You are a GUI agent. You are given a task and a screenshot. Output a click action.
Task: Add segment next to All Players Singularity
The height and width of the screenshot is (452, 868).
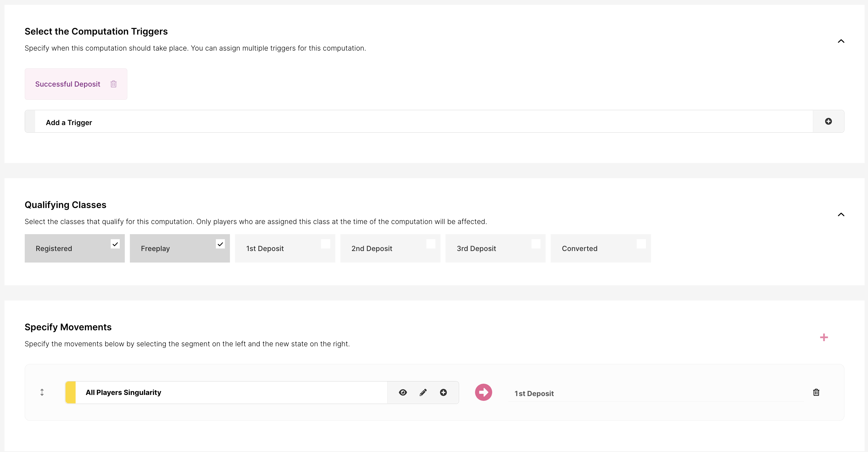tap(444, 392)
